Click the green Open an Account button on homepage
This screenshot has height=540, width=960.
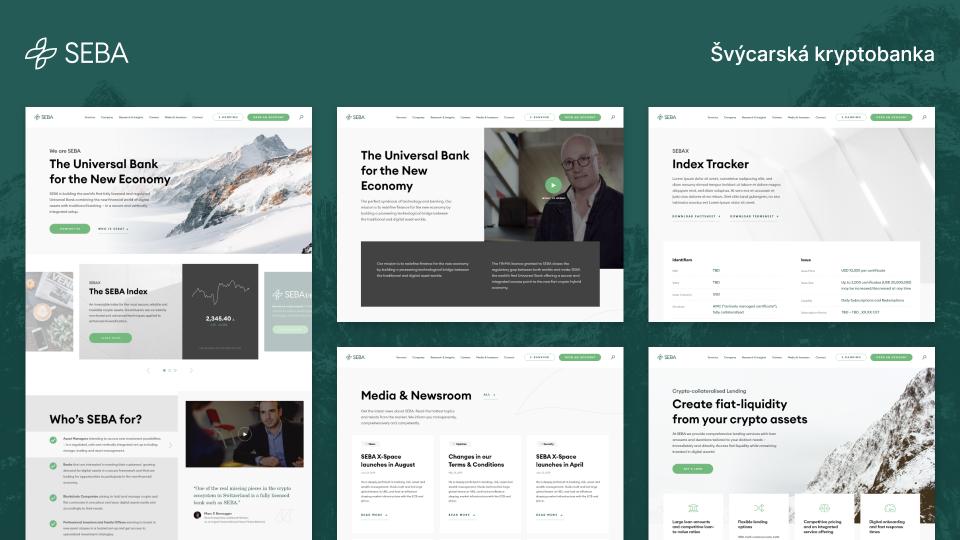point(268,117)
